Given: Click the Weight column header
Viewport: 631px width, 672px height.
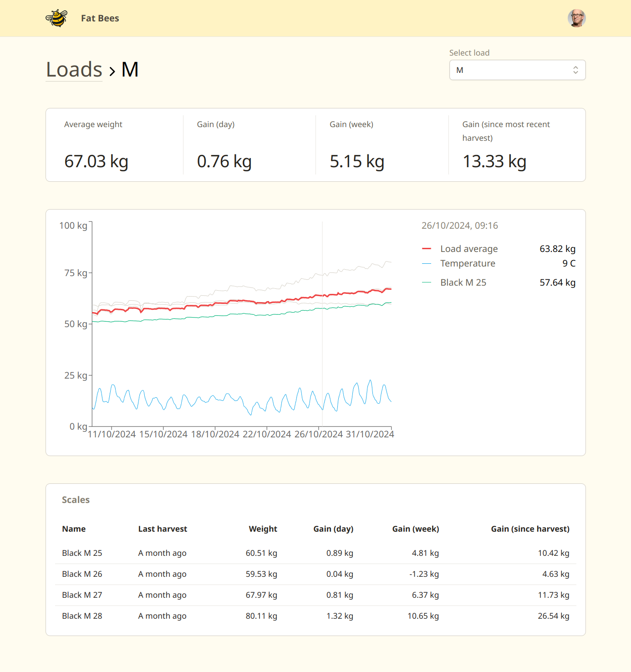Looking at the screenshot, I should tap(263, 529).
